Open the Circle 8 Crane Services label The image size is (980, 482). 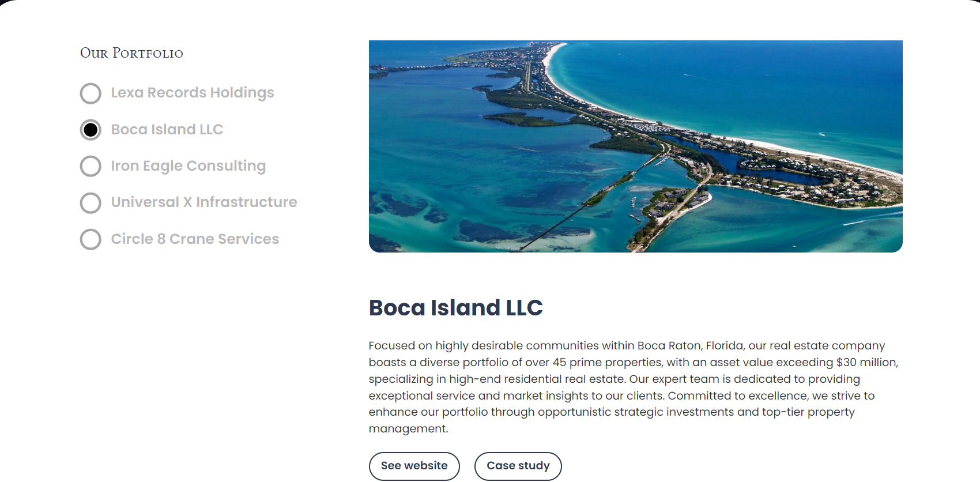[x=194, y=239]
